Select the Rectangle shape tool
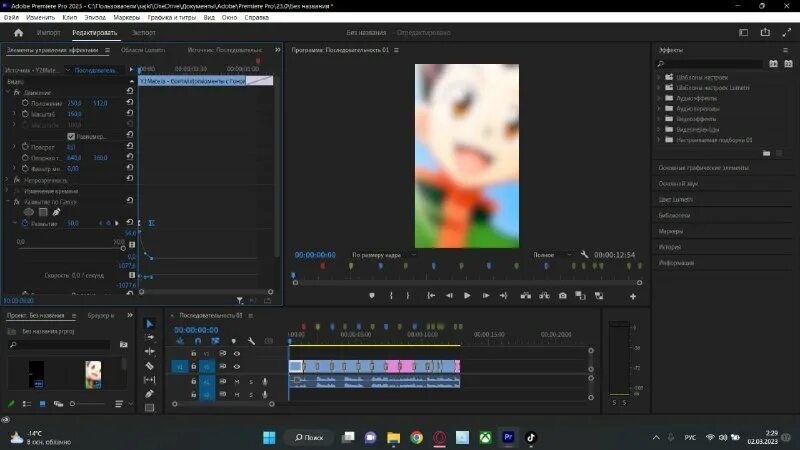This screenshot has height=450, width=800. 149,408
